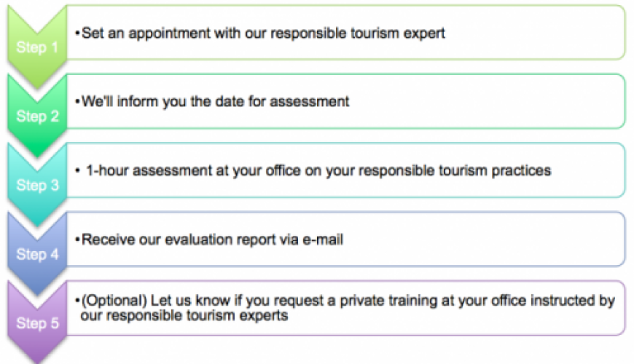Click the purple Step 5 arrow
This screenshot has height=364, width=634.
tap(36, 321)
